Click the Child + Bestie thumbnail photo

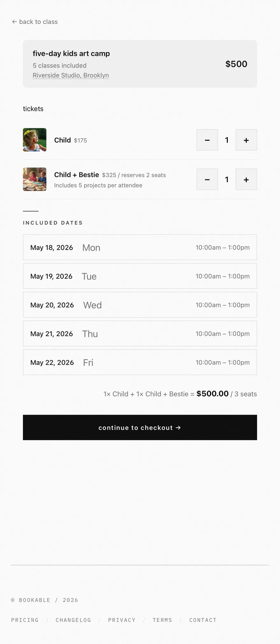tap(35, 179)
